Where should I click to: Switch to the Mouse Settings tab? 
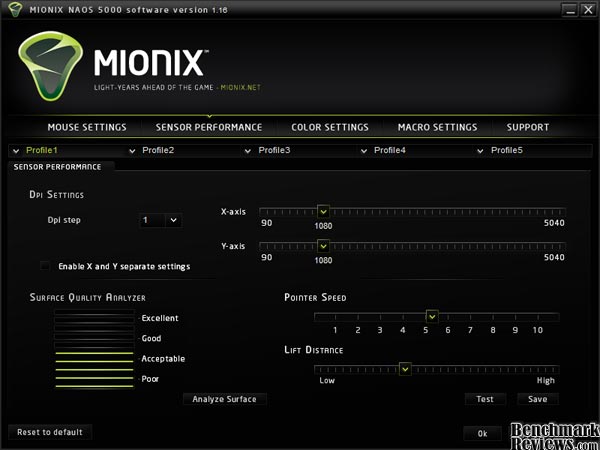point(87,127)
